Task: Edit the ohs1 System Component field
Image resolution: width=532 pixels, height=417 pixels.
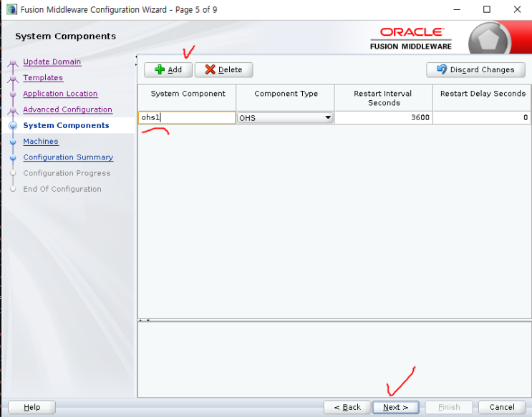Action: click(x=187, y=117)
